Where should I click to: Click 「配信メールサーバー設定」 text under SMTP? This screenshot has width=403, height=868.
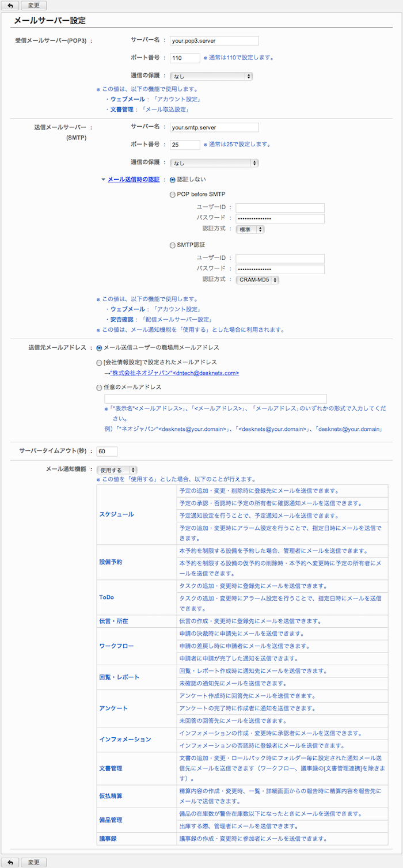(x=177, y=319)
